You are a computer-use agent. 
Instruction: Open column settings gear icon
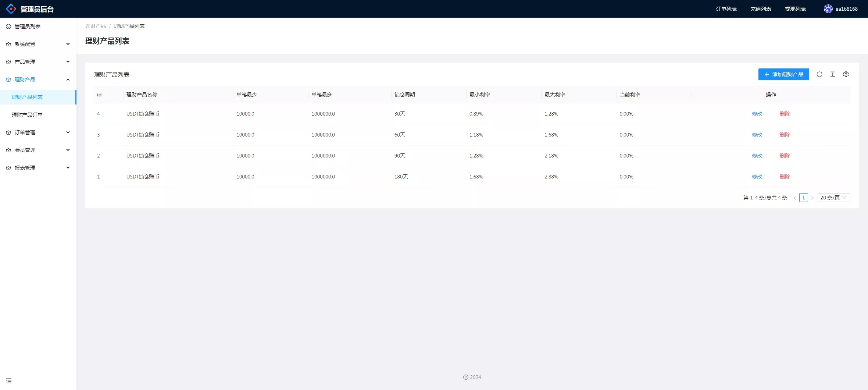(x=846, y=74)
